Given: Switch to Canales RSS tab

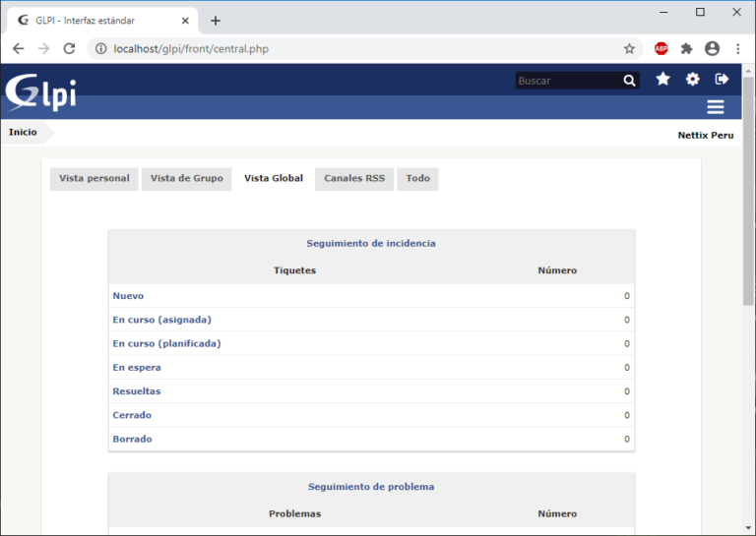Looking at the screenshot, I should pyautogui.click(x=354, y=179).
